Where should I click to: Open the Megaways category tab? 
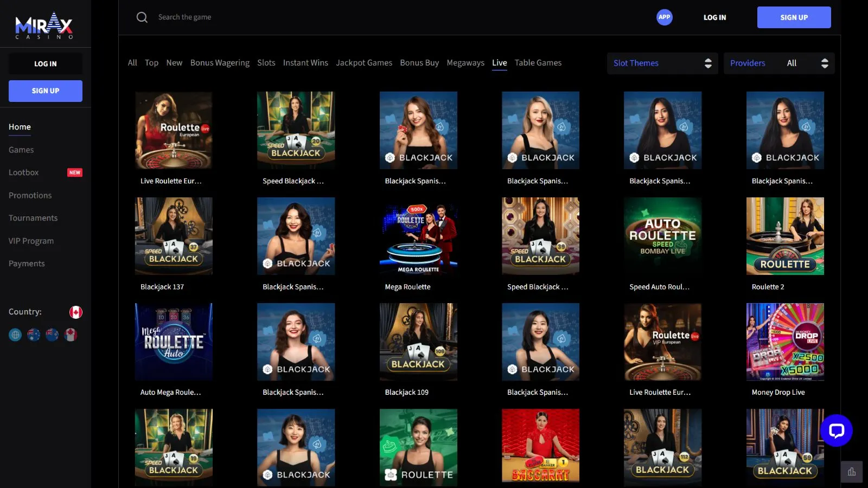click(x=465, y=63)
